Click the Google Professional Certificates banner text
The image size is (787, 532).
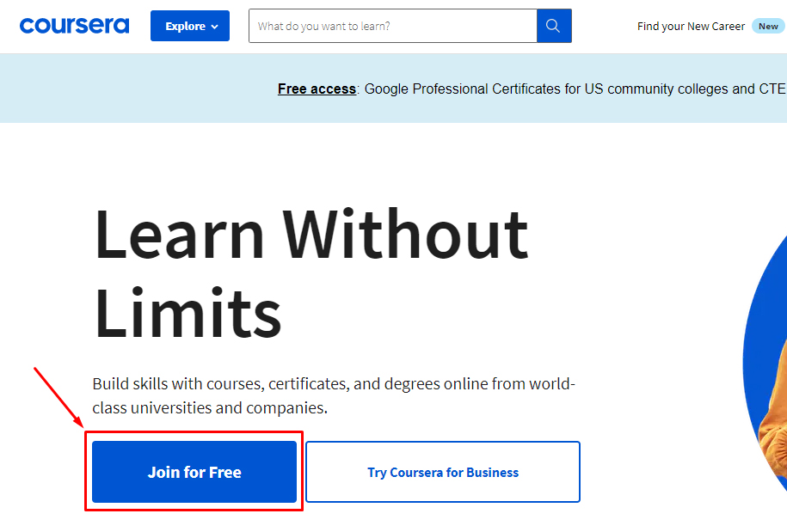pyautogui.click(x=471, y=89)
